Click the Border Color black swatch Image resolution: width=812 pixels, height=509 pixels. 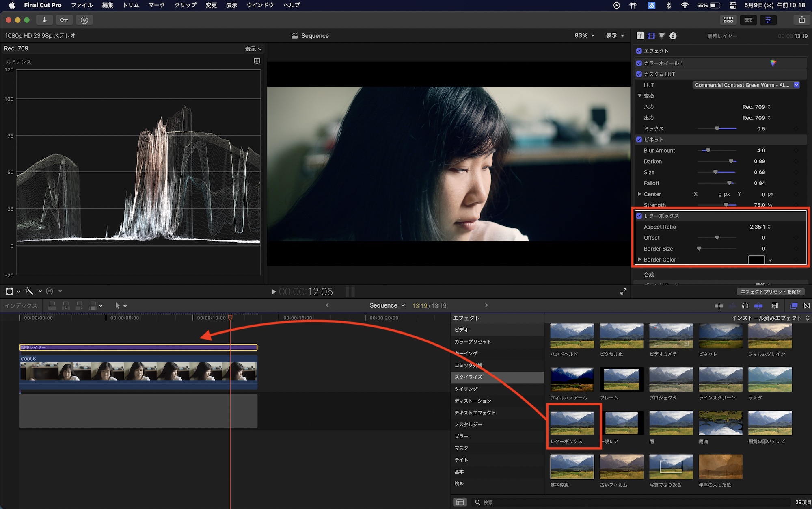[756, 260]
